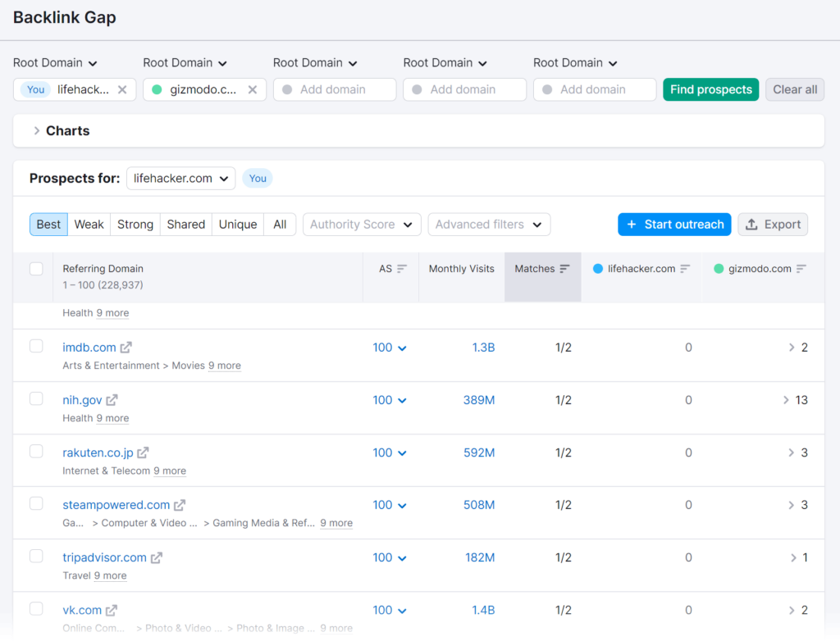The width and height of the screenshot is (840, 641).
Task: Sort by the Matches column sort icon
Action: point(564,268)
